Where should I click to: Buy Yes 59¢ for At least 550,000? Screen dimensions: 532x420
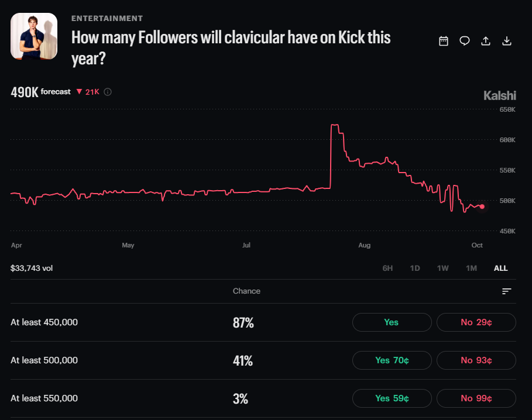point(392,398)
